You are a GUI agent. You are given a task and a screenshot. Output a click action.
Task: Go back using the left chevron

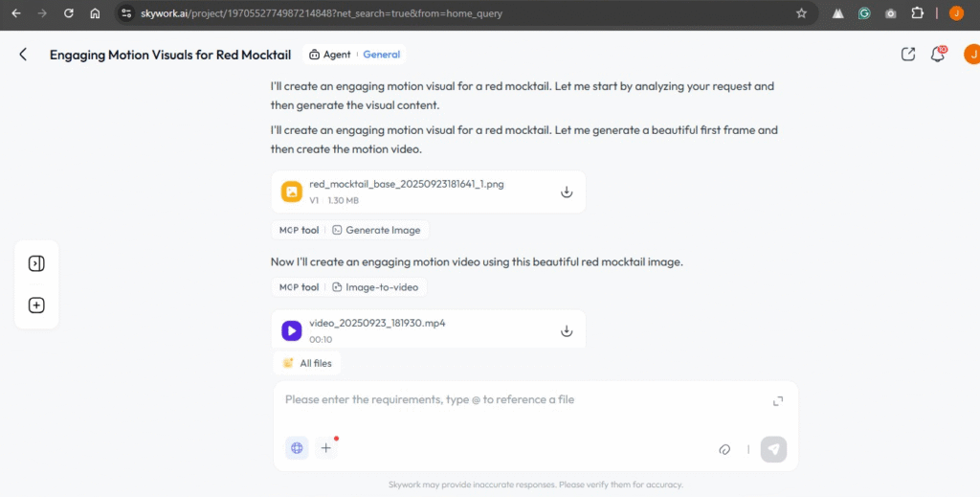(23, 55)
